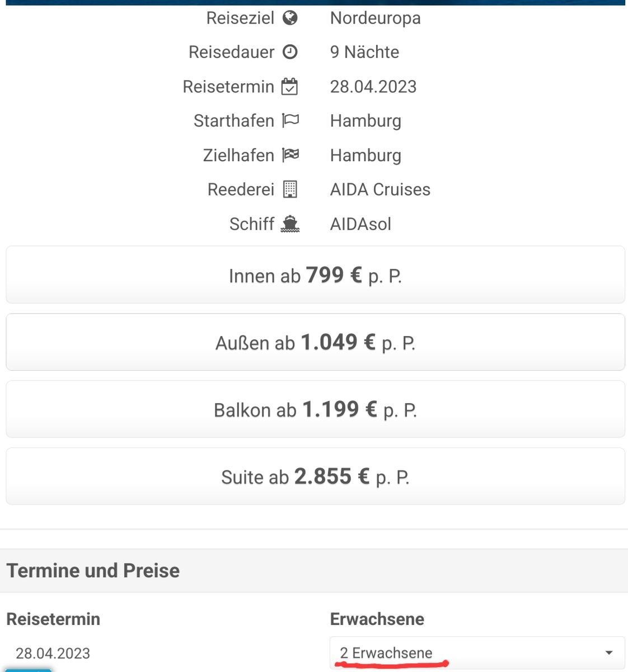
Task: Click the Hamburg value next to Starthafen
Action: (x=365, y=122)
